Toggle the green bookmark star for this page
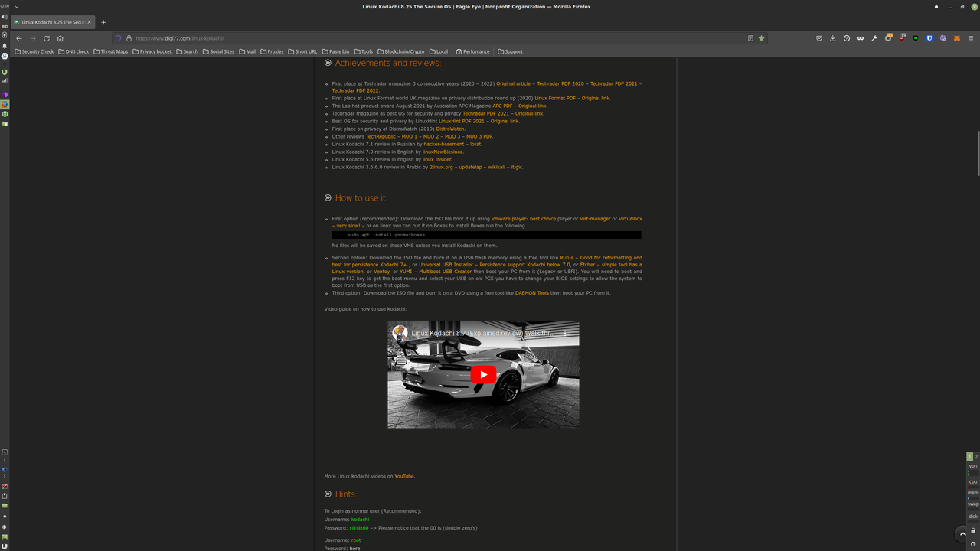This screenshot has height=551, width=980. [761, 38]
